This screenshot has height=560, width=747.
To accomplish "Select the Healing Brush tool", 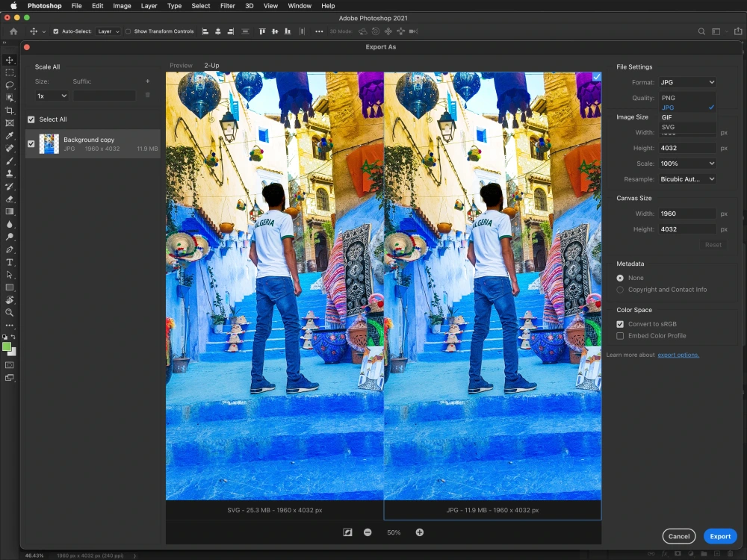I will tap(10, 148).
